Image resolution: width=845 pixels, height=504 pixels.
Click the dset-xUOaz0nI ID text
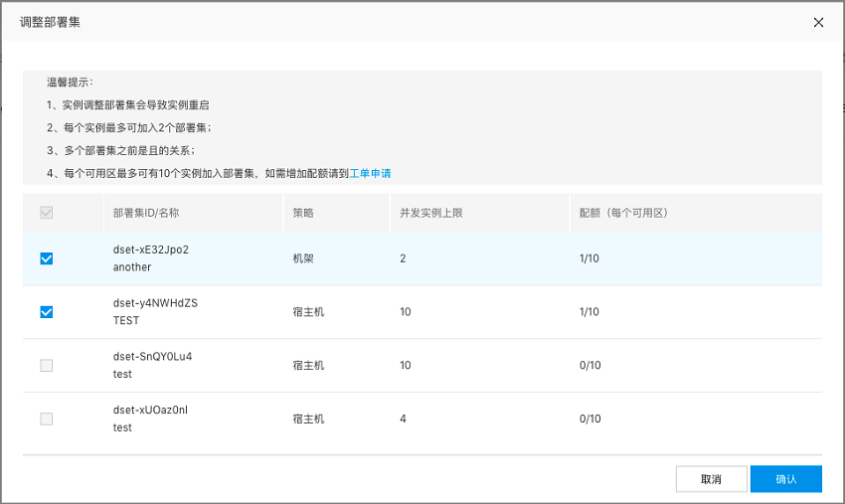tap(150, 410)
